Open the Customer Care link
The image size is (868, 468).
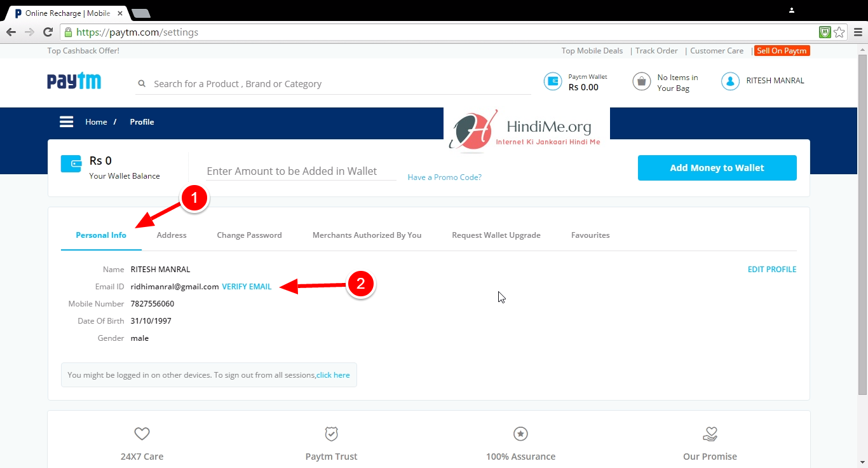pyautogui.click(x=717, y=51)
